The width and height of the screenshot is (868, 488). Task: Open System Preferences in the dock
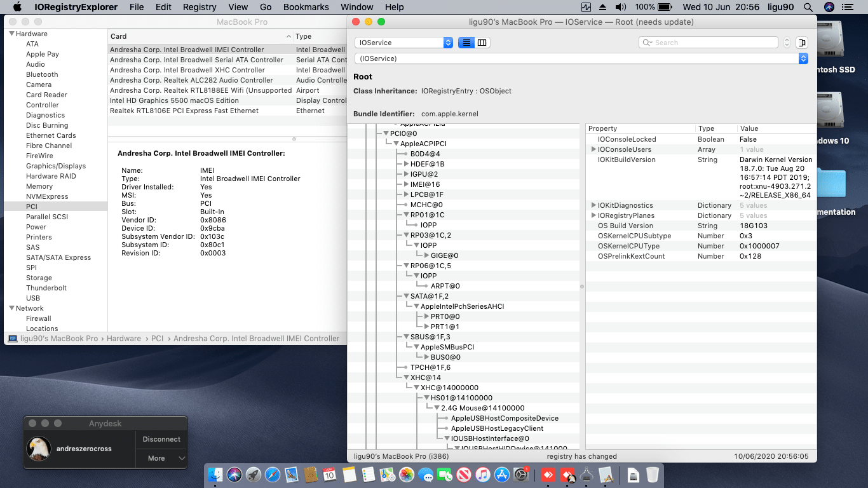[521, 474]
